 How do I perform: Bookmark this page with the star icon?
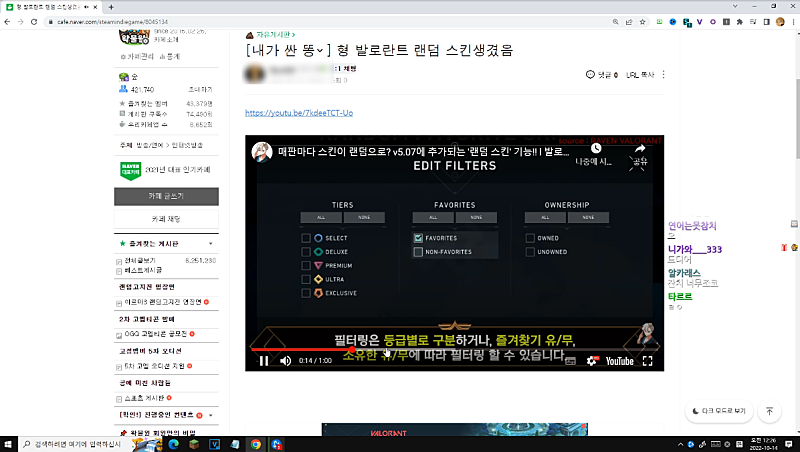642,22
